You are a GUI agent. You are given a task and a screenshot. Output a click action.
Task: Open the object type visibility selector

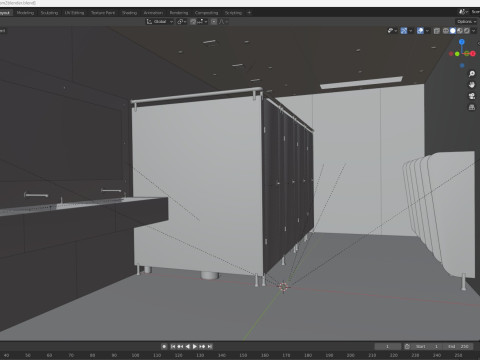(x=392, y=31)
